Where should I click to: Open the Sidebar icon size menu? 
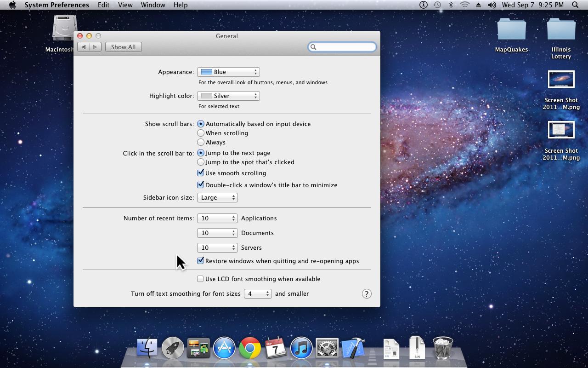pyautogui.click(x=217, y=197)
